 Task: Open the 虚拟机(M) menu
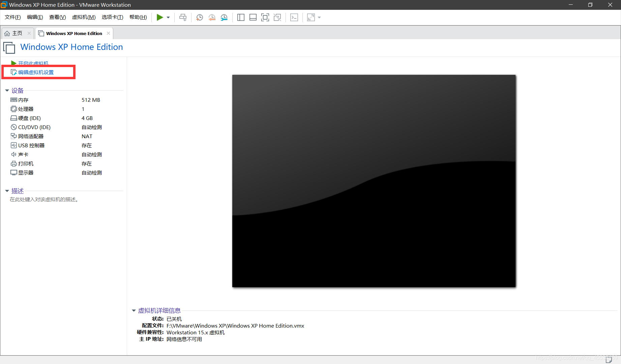click(84, 17)
